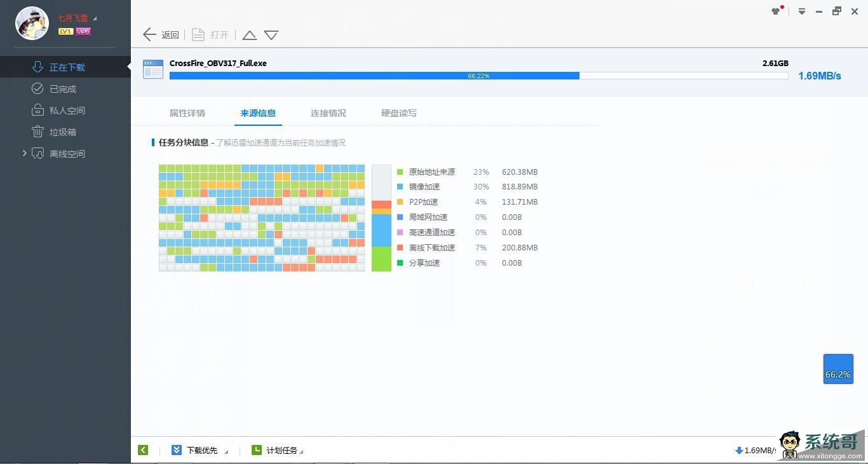Click the offline space icon for 离线空间
The width and height of the screenshot is (868, 464).
point(37,154)
